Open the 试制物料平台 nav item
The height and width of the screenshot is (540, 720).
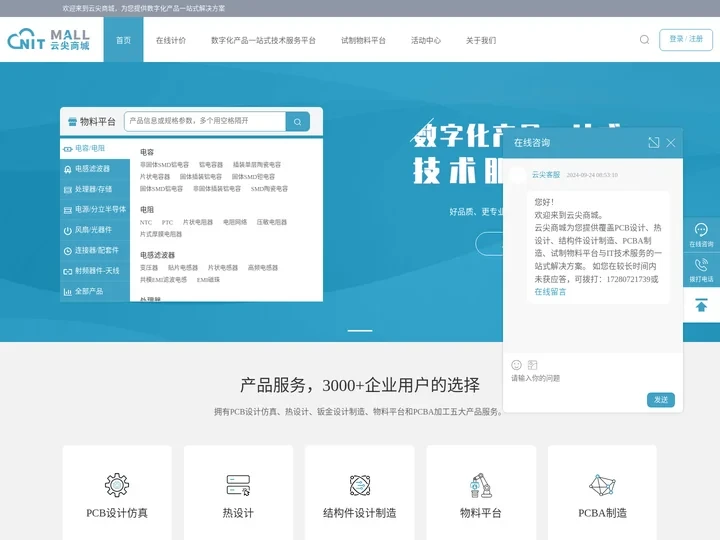pyautogui.click(x=363, y=40)
